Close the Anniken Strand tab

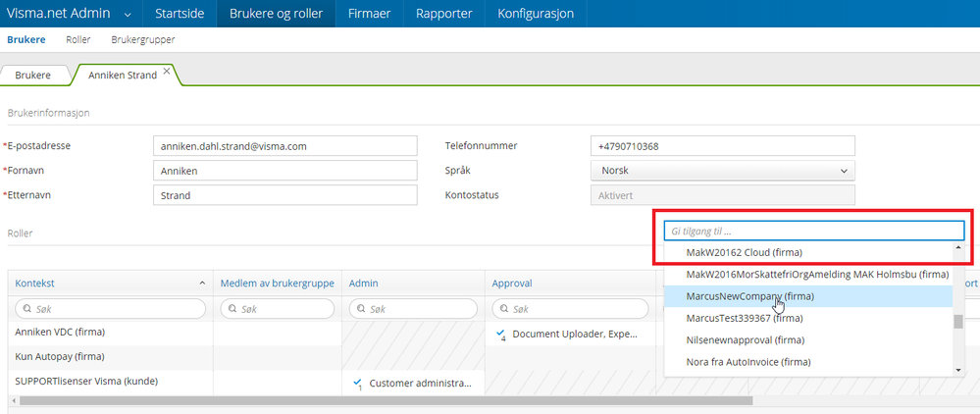coord(166,72)
